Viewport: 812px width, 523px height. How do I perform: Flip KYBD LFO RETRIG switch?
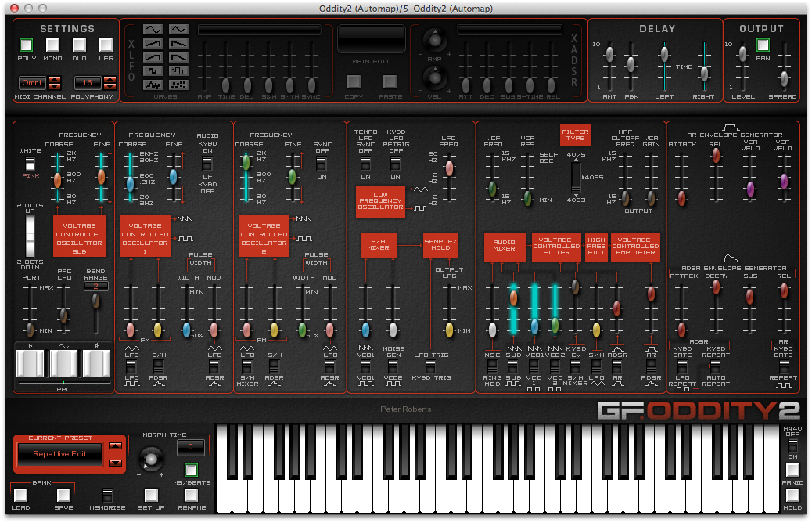point(395,164)
